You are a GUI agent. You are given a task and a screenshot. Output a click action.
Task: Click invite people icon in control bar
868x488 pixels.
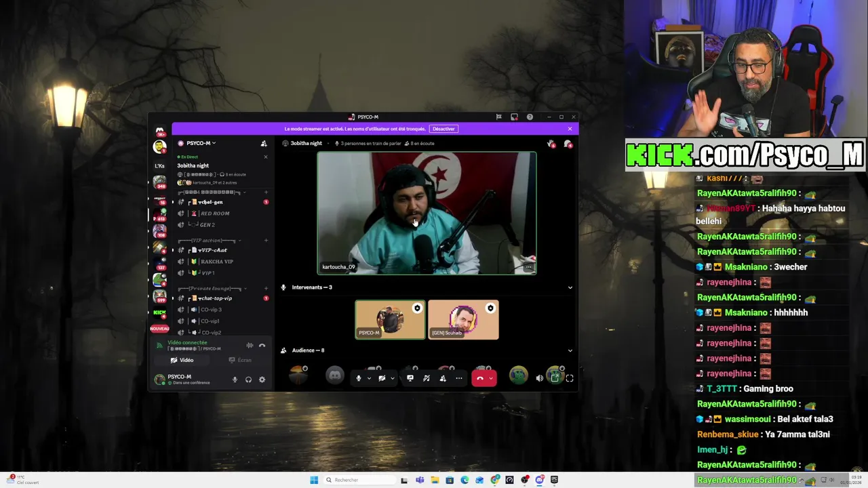[443, 378]
